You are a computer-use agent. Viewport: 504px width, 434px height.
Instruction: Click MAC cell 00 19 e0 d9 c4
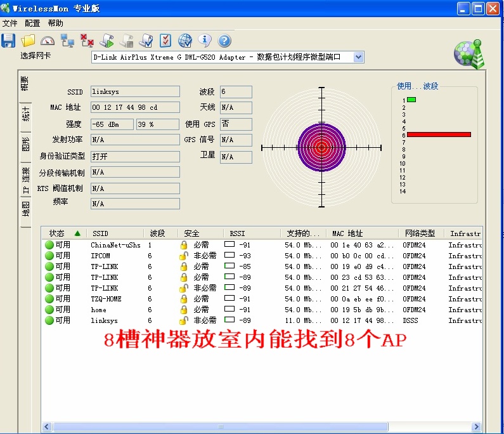click(362, 266)
